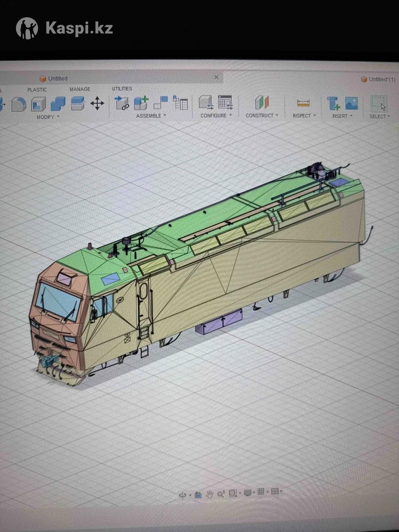Select the Insert Canvas image icon
Screen dimensions: 399x532
pyautogui.click(x=351, y=103)
